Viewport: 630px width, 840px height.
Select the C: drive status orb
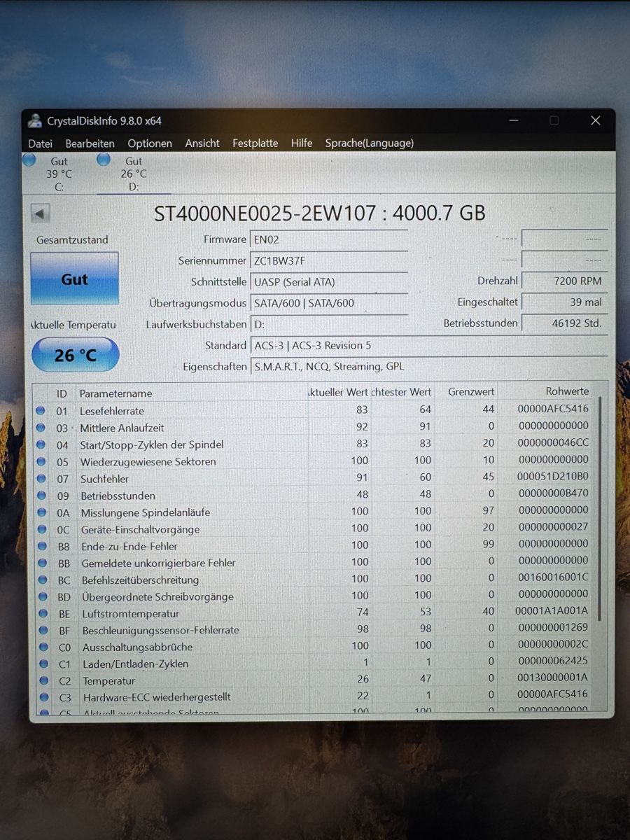tap(29, 160)
